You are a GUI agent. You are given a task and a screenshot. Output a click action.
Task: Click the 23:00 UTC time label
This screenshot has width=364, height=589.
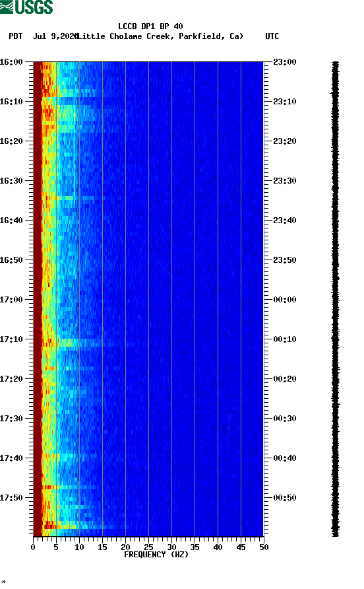[285, 61]
